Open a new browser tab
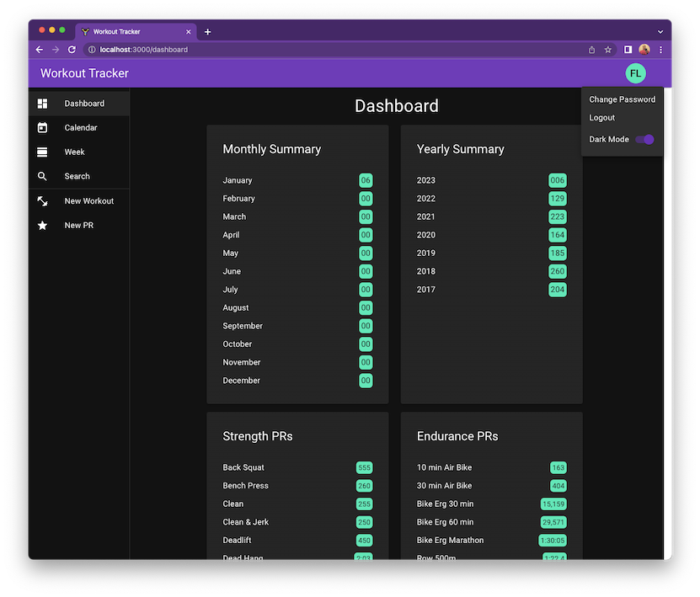The image size is (700, 597). tap(208, 32)
